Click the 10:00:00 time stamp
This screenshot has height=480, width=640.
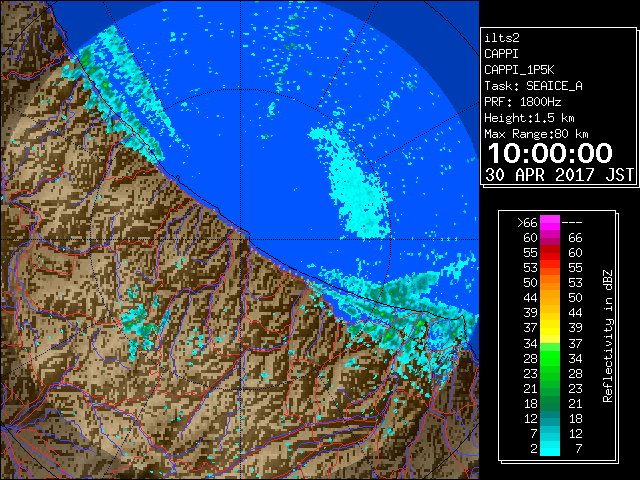tap(550, 153)
